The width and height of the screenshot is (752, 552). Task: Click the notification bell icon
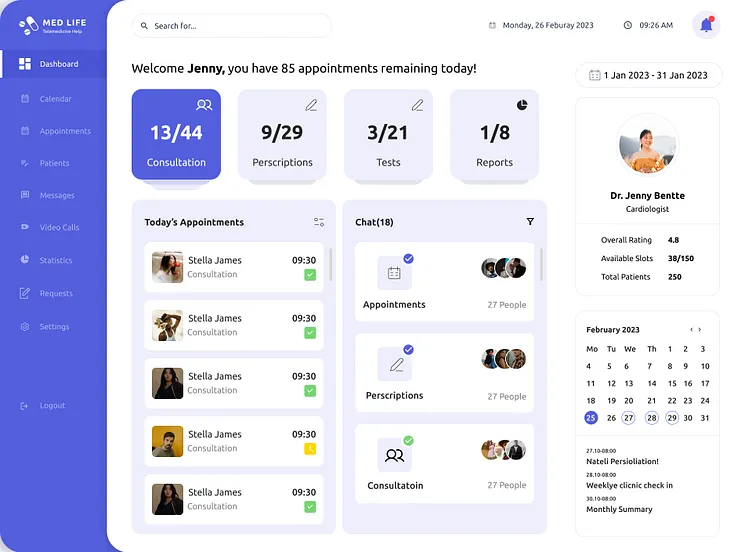pyautogui.click(x=706, y=24)
